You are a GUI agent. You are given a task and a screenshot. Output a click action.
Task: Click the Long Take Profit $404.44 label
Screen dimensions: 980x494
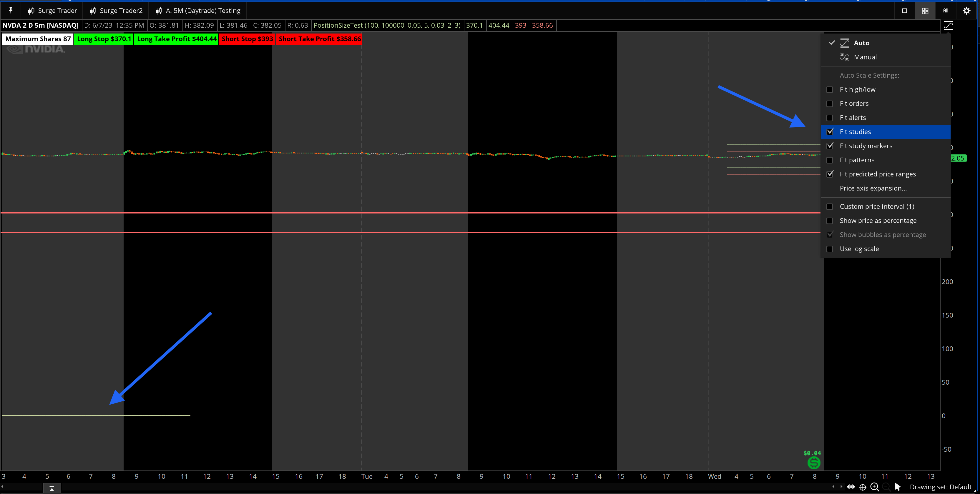pyautogui.click(x=177, y=39)
